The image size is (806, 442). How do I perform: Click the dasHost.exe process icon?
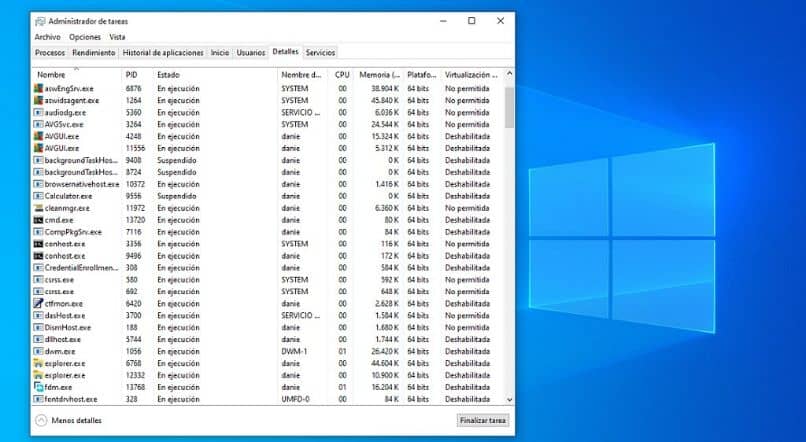[38, 316]
